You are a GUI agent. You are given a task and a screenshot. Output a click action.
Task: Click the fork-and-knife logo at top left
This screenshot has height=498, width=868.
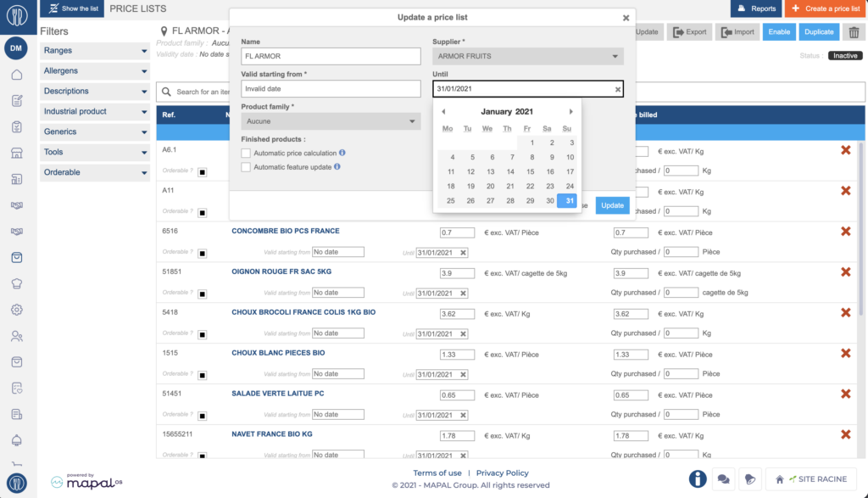click(17, 15)
